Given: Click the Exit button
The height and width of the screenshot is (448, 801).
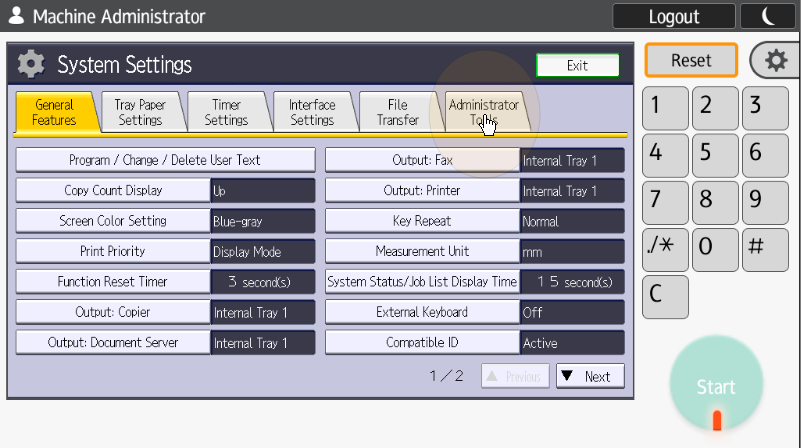Looking at the screenshot, I should [x=577, y=65].
